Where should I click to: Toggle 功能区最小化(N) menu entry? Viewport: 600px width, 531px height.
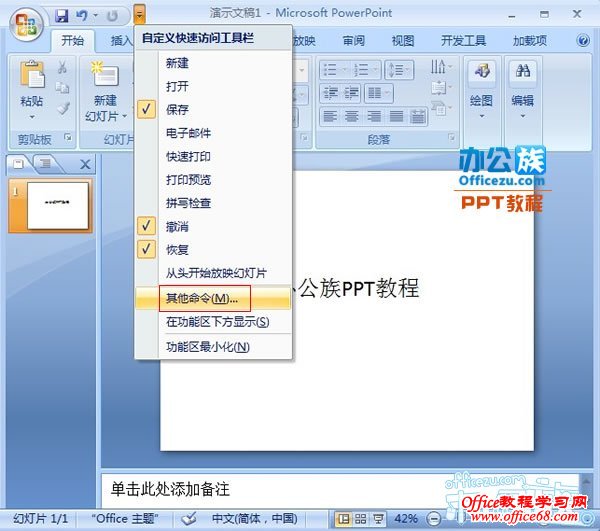213,347
